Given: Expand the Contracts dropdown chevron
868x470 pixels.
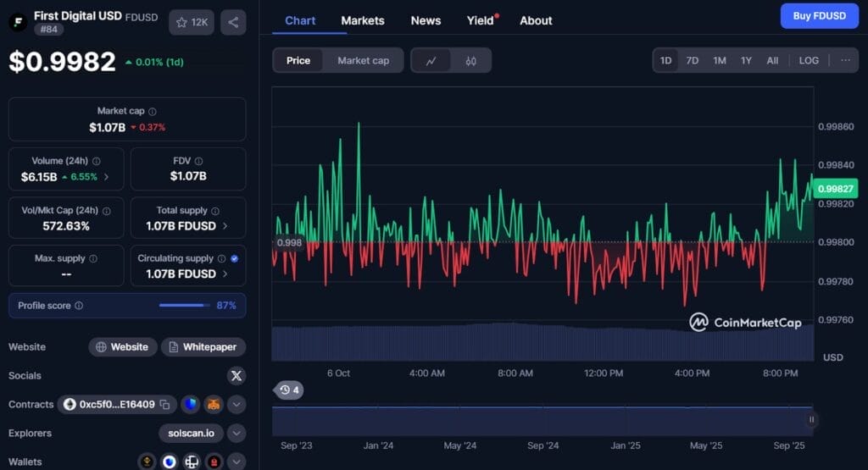Looking at the screenshot, I should (x=236, y=405).
